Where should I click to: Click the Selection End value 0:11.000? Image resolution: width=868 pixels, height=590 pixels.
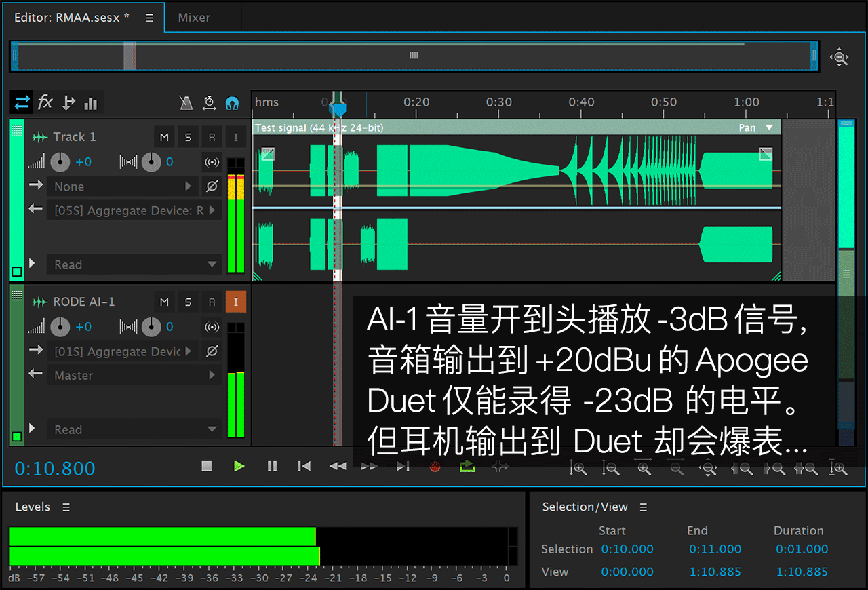point(715,549)
